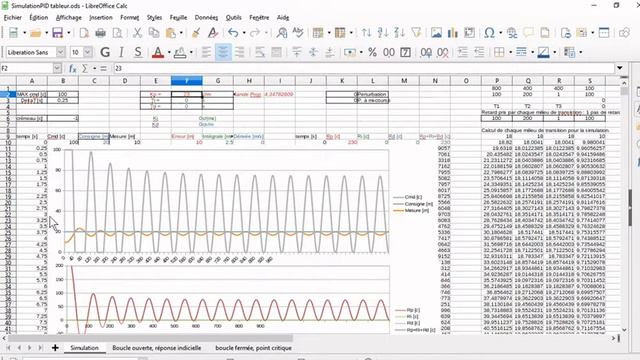This screenshot has height=360, width=640.
Task: Click the formula equals button
Action: 103,69
